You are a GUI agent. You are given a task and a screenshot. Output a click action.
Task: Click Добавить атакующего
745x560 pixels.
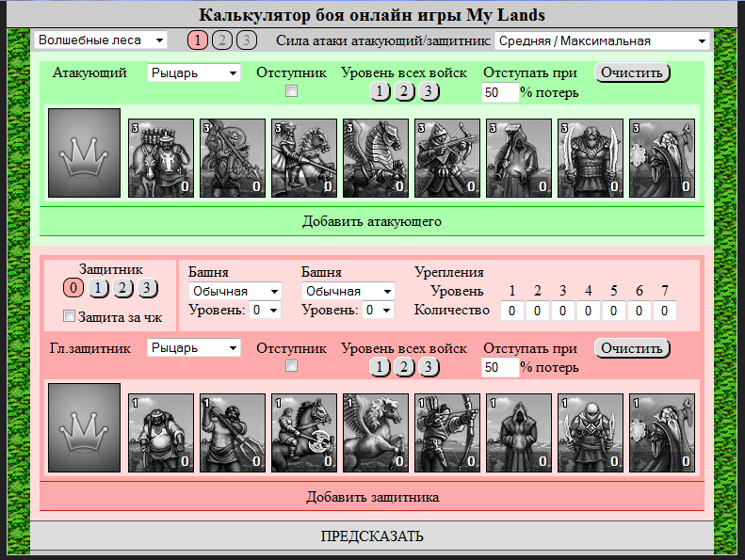point(372,221)
